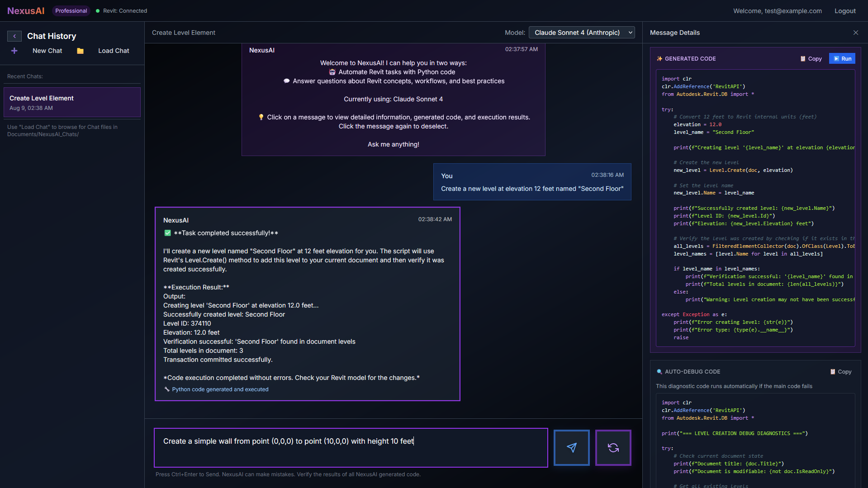The height and width of the screenshot is (488, 868).
Task: Click into the chat message input field
Action: point(351,447)
